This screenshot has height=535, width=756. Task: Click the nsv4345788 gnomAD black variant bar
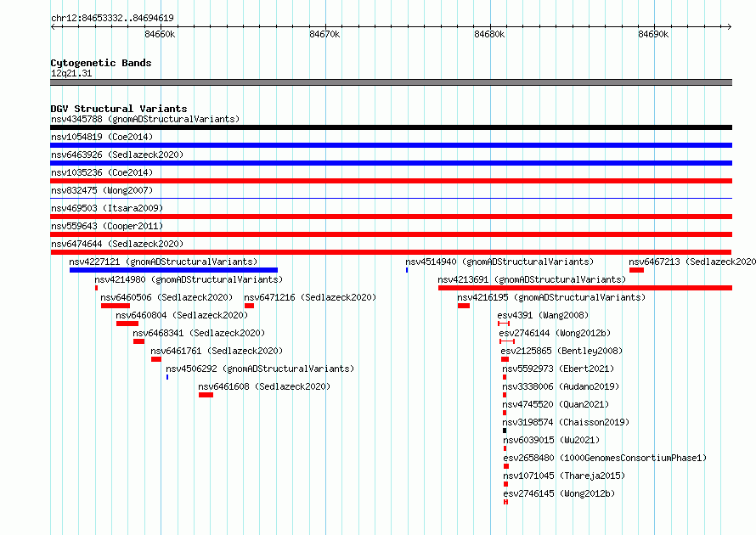pos(391,127)
